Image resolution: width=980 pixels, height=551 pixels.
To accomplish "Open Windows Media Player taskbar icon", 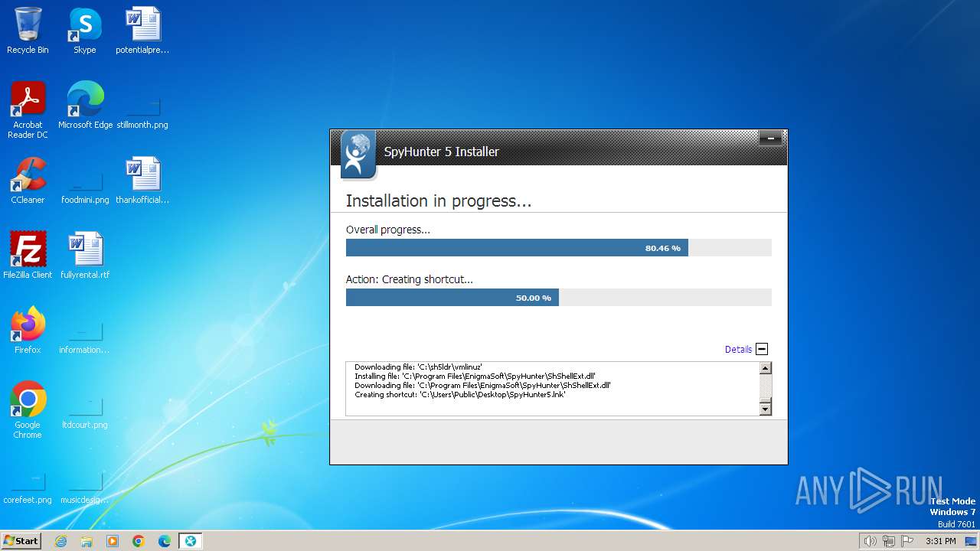I will pos(113,541).
